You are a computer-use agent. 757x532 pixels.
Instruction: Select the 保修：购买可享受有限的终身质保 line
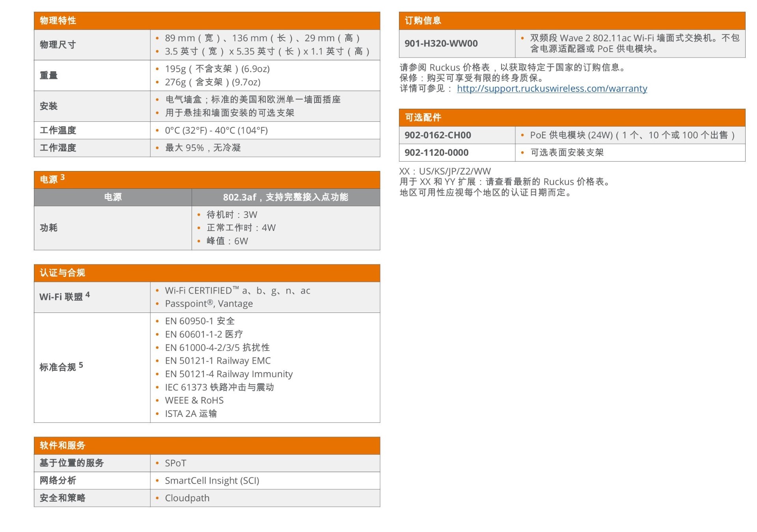pyautogui.click(x=472, y=78)
